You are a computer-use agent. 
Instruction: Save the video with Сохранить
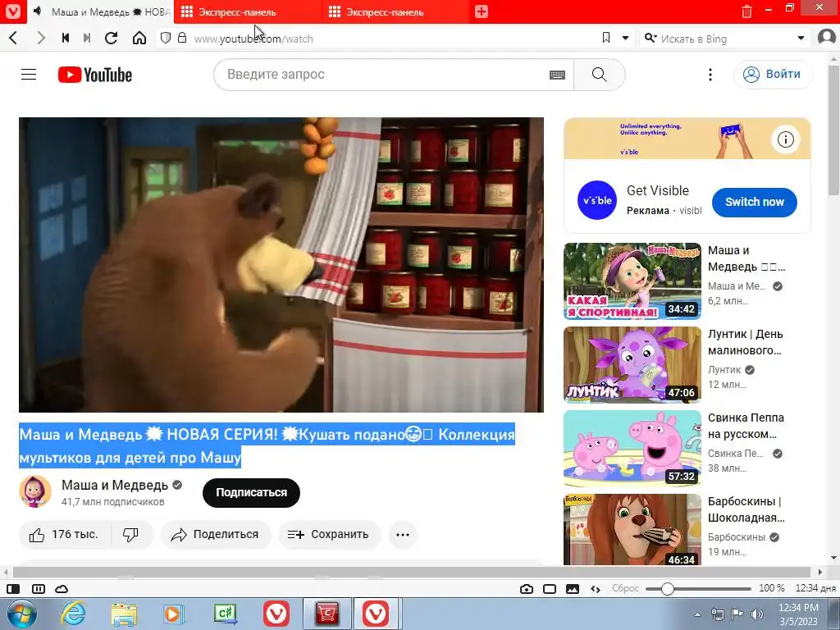329,535
